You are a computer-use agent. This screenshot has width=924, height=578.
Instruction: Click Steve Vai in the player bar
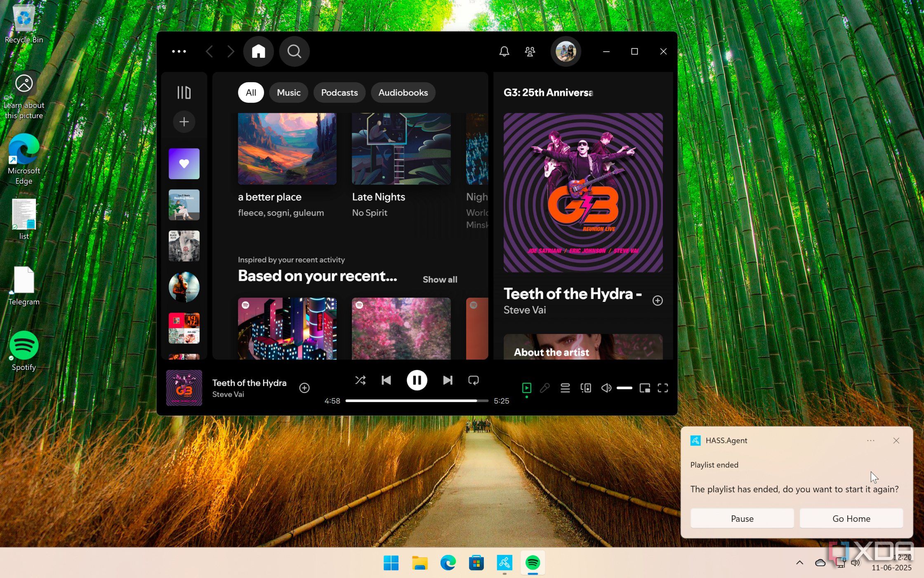[228, 394]
